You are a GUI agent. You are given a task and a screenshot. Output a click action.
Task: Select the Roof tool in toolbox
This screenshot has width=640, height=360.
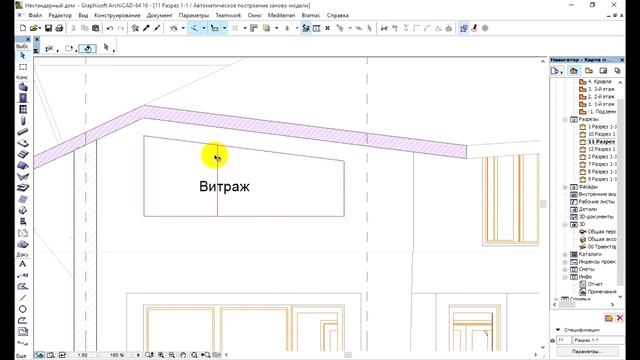[x=23, y=165]
